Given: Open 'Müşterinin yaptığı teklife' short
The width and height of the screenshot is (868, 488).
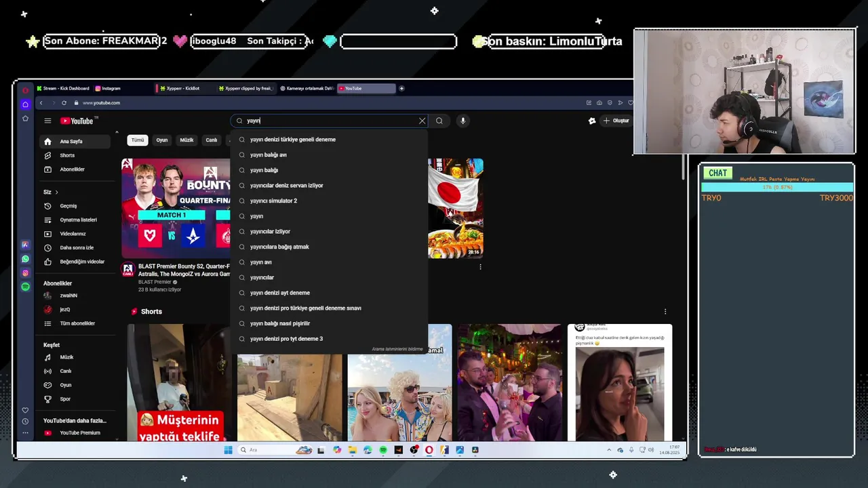Looking at the screenshot, I should pos(179,383).
